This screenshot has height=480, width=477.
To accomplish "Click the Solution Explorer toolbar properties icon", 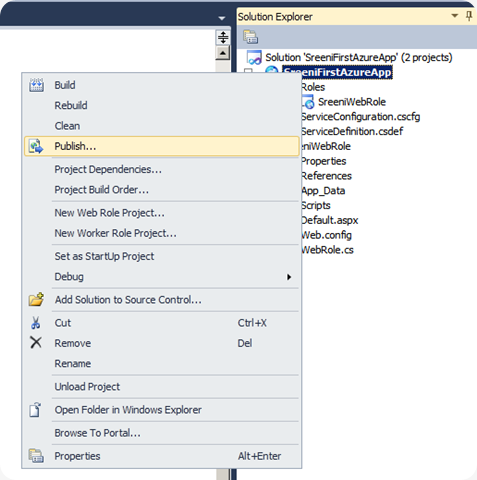I will (250, 37).
